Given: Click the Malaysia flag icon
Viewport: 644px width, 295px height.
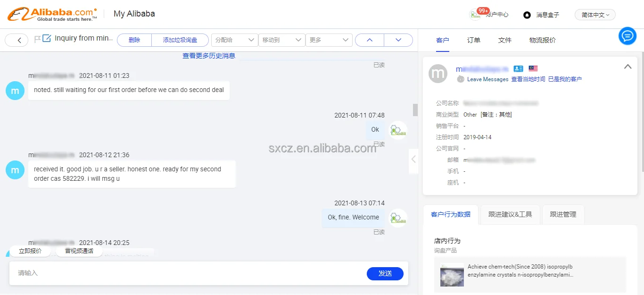Looking at the screenshot, I should coord(533,68).
